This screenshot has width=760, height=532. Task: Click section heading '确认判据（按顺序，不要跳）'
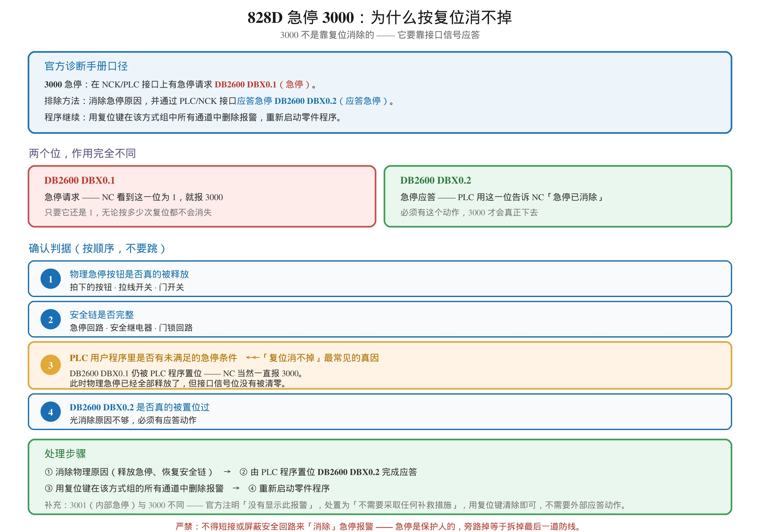coord(97,248)
